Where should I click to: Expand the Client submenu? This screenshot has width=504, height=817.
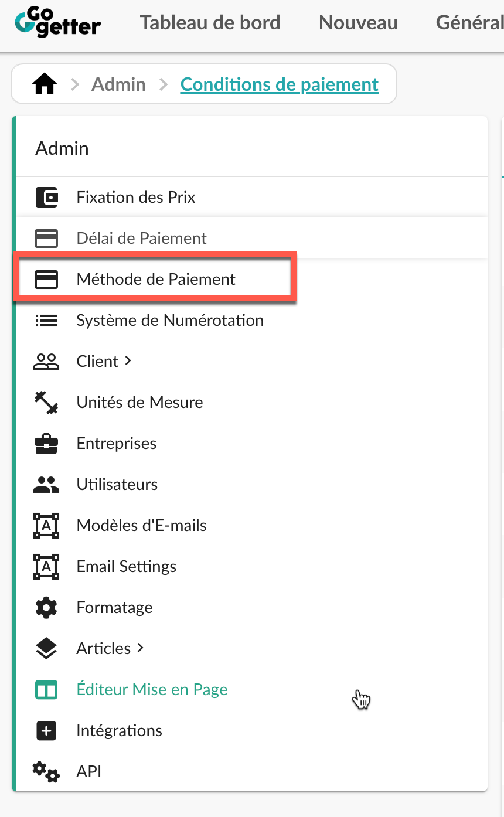[x=104, y=361]
